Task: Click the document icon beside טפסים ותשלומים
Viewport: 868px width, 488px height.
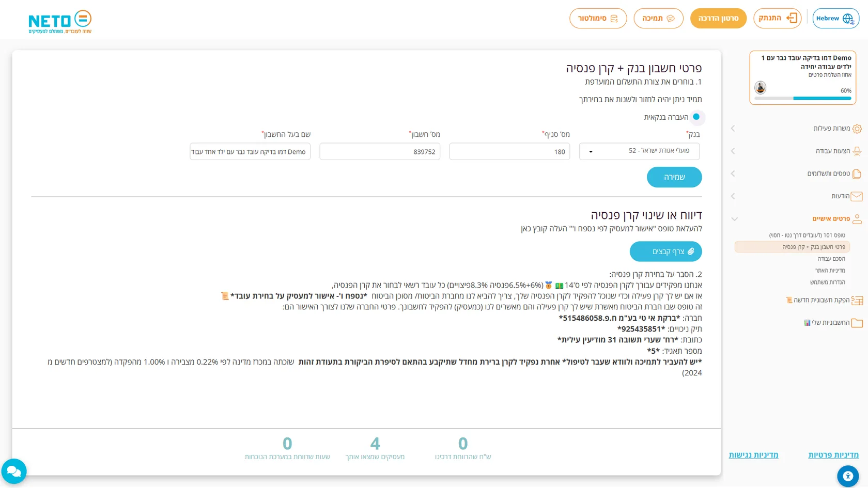Action: [x=857, y=174]
